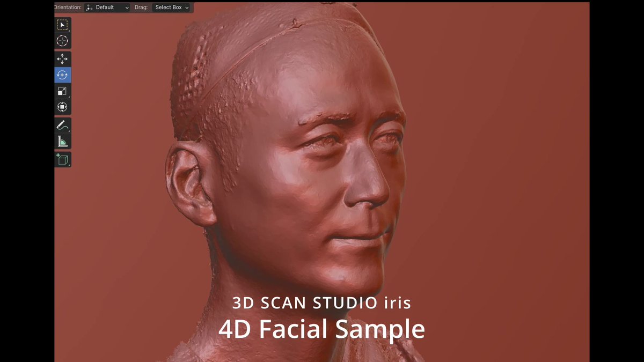The image size is (644, 362).
Task: Pick the Annotate pencil tool
Action: [x=62, y=124]
